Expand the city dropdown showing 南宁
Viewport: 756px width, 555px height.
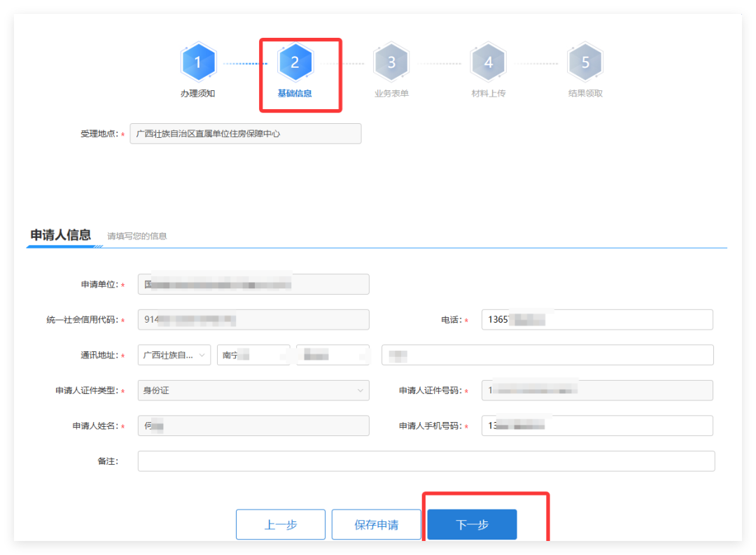(253, 355)
